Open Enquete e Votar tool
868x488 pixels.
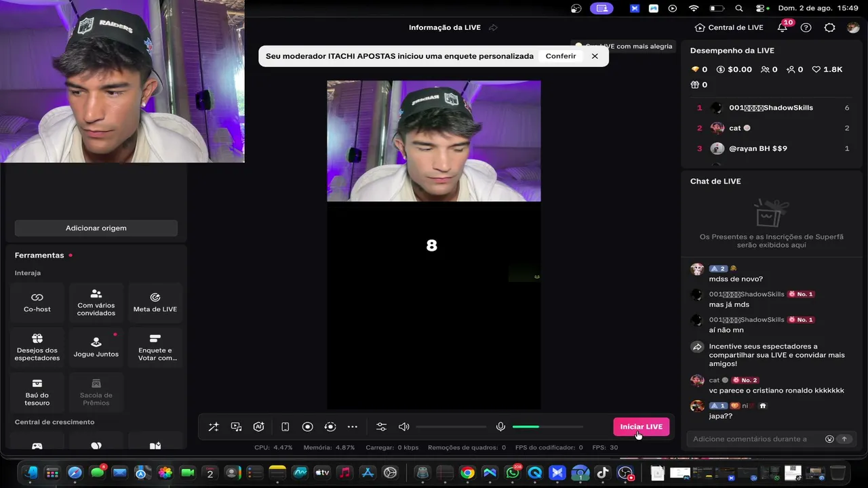155,347
